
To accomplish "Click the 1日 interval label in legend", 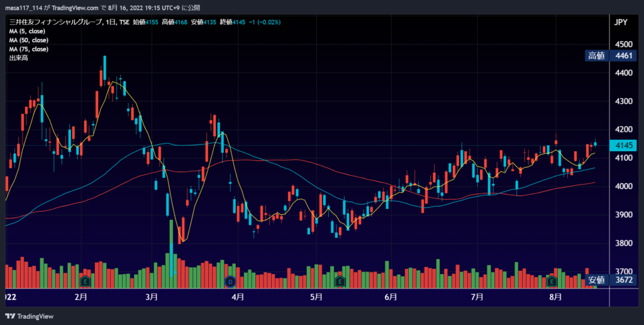I will tap(111, 22).
